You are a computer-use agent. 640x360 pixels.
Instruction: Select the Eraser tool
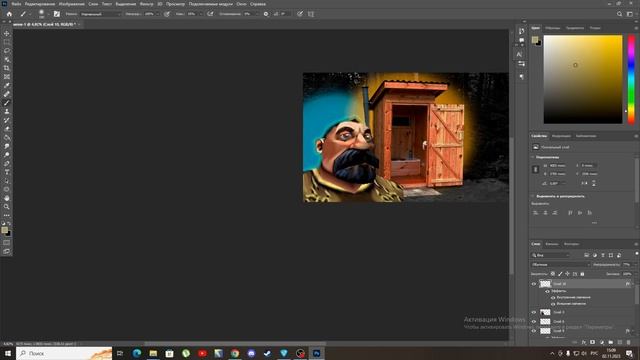(x=7, y=129)
